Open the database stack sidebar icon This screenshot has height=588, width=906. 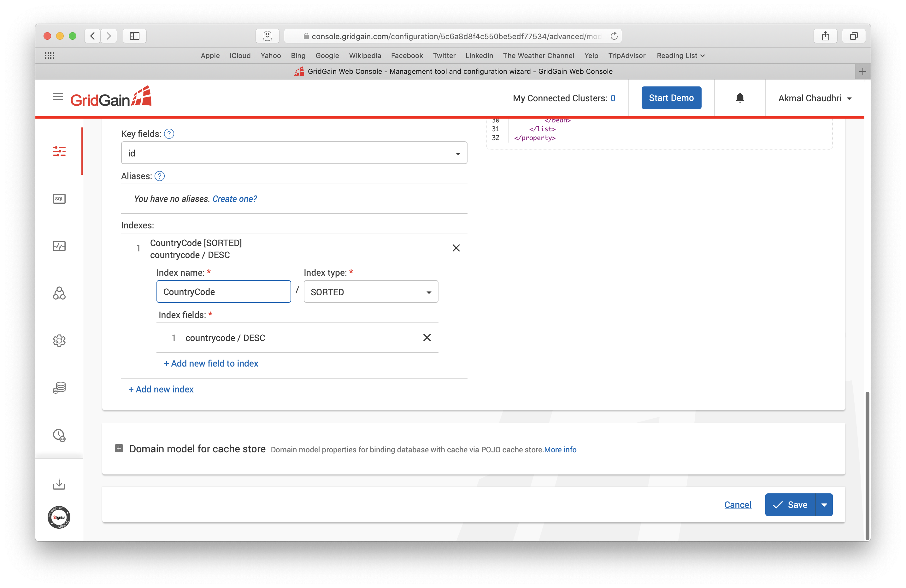[x=59, y=388]
